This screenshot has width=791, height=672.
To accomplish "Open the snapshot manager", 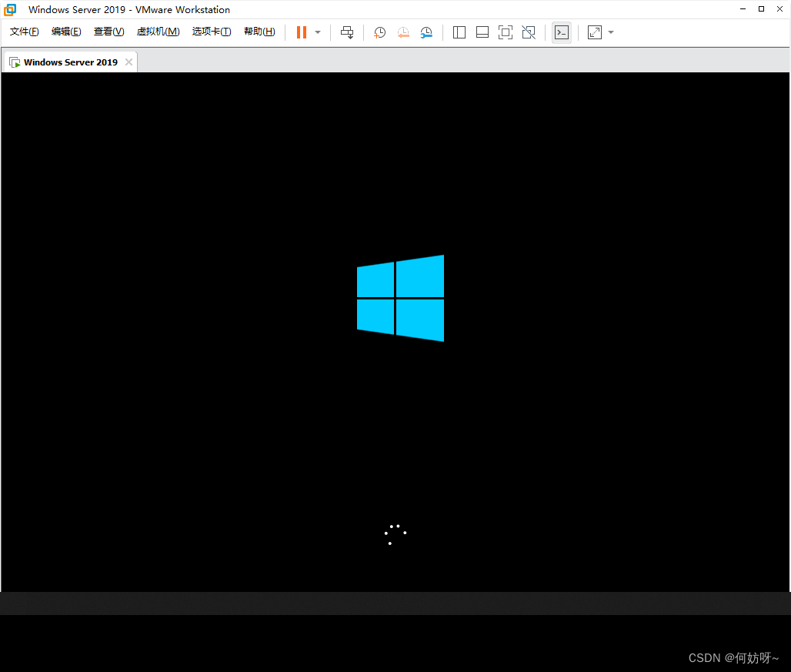I will tap(426, 32).
